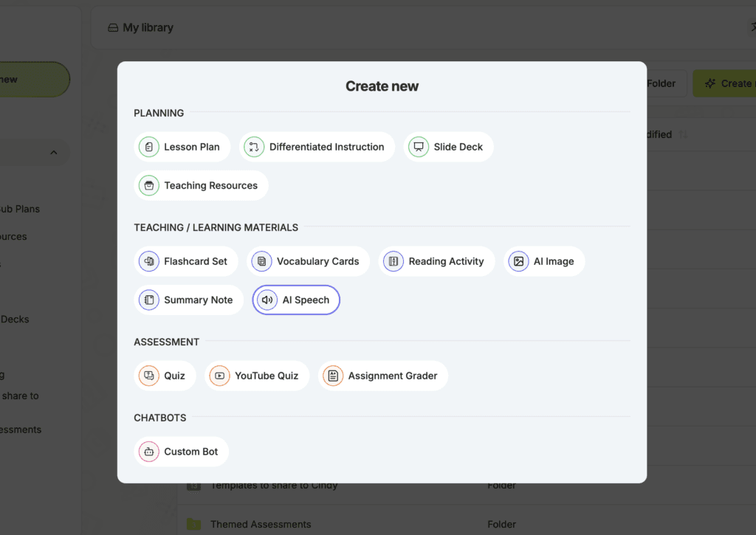Click the Slide Deck presentation icon
The width and height of the screenshot is (756, 535).
[419, 147]
